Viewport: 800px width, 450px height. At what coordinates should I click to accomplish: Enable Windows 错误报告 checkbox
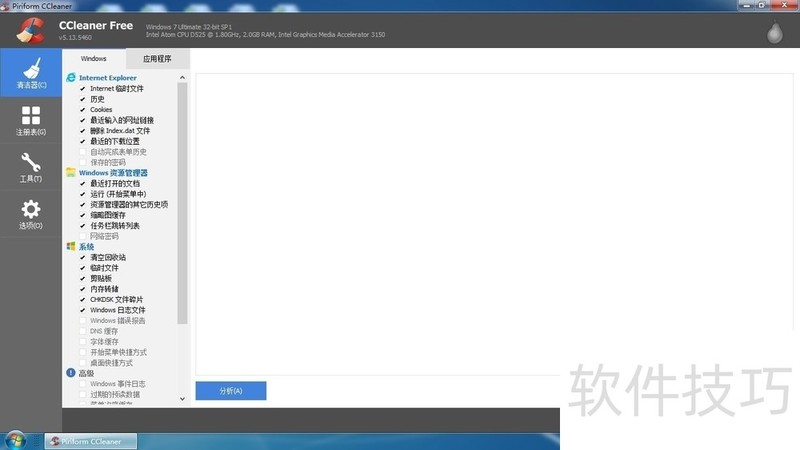[x=83, y=320]
